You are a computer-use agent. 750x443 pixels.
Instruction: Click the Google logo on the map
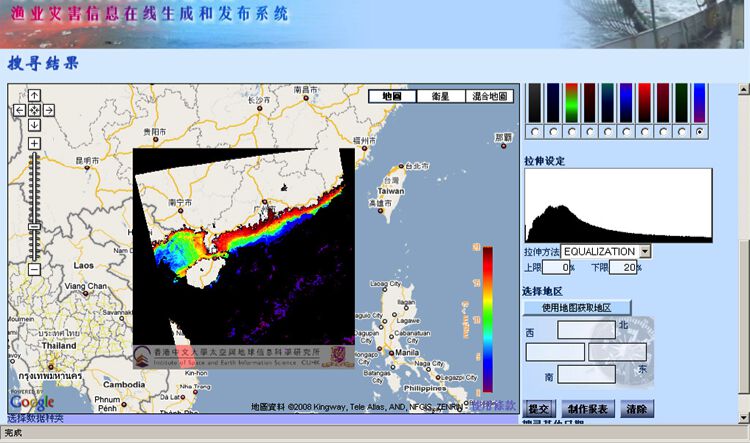(32, 402)
